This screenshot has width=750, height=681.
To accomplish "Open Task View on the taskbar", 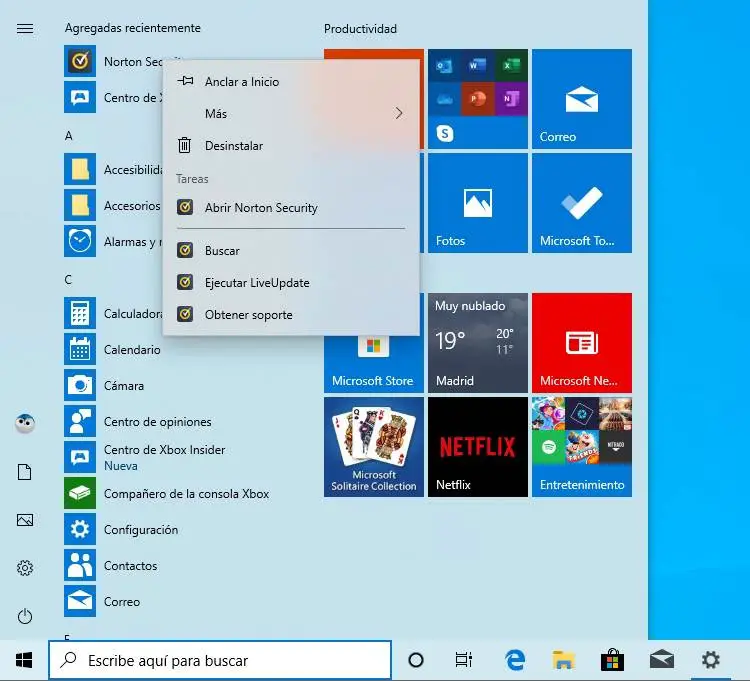I will tap(463, 660).
